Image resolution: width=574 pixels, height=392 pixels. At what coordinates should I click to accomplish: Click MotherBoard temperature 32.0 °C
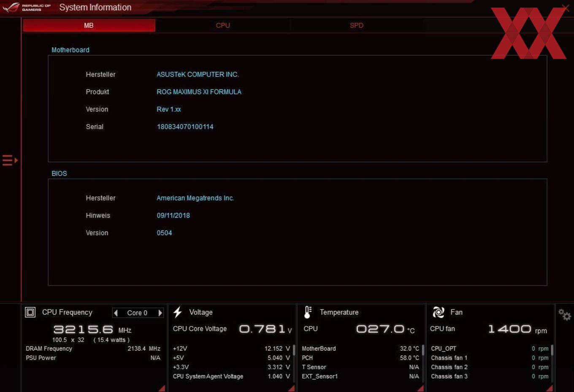(409, 349)
